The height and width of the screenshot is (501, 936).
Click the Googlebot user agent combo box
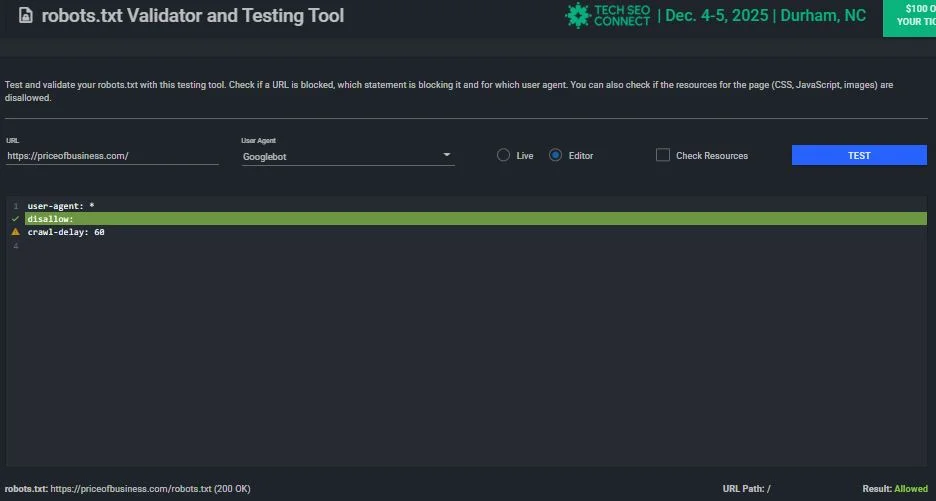point(348,156)
